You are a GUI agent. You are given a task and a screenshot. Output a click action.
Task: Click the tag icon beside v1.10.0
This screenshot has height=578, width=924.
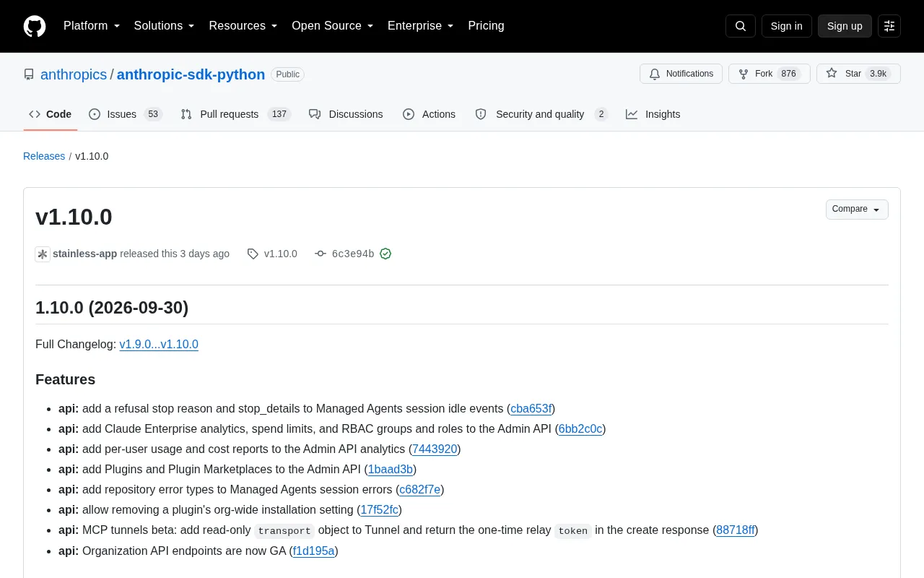tap(253, 254)
